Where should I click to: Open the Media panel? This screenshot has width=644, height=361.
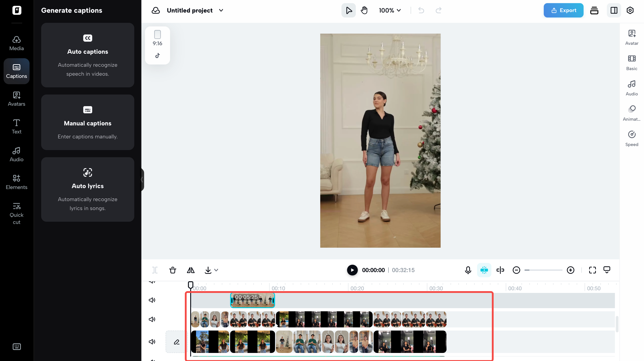(16, 43)
